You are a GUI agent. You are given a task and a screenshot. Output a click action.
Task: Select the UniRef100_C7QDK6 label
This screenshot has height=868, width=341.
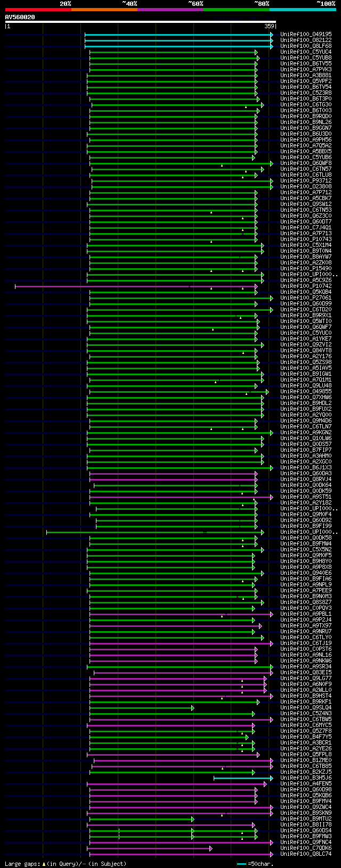[x=306, y=848]
